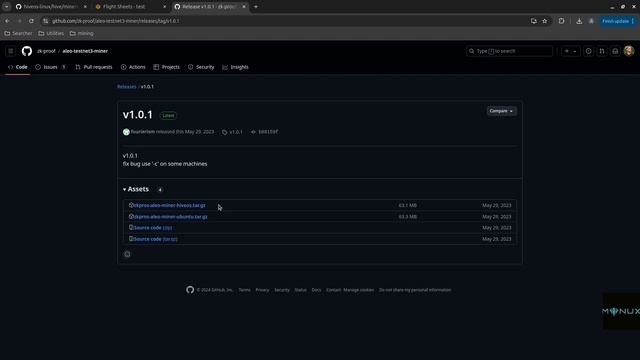
Task: Switch to the Insights tab
Action: pyautogui.click(x=236, y=67)
